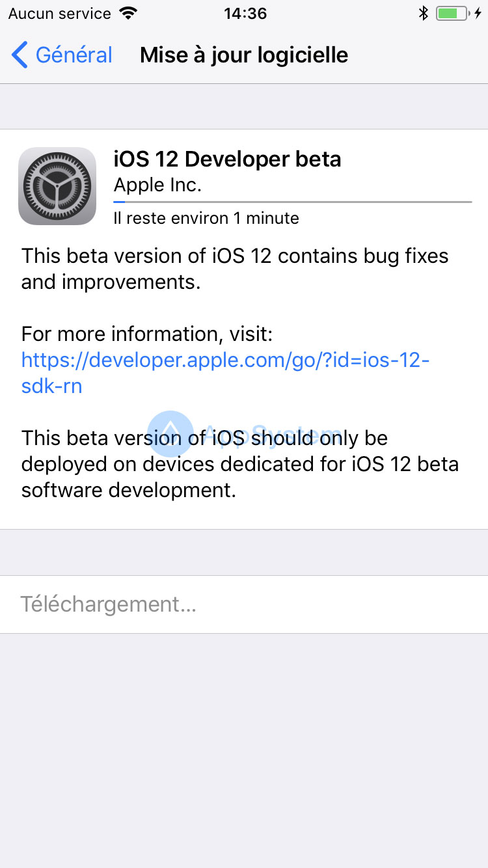Screen dimensions: 488x868
Task: Tap the iOS 12 Settings gear update icon
Action: (57, 185)
